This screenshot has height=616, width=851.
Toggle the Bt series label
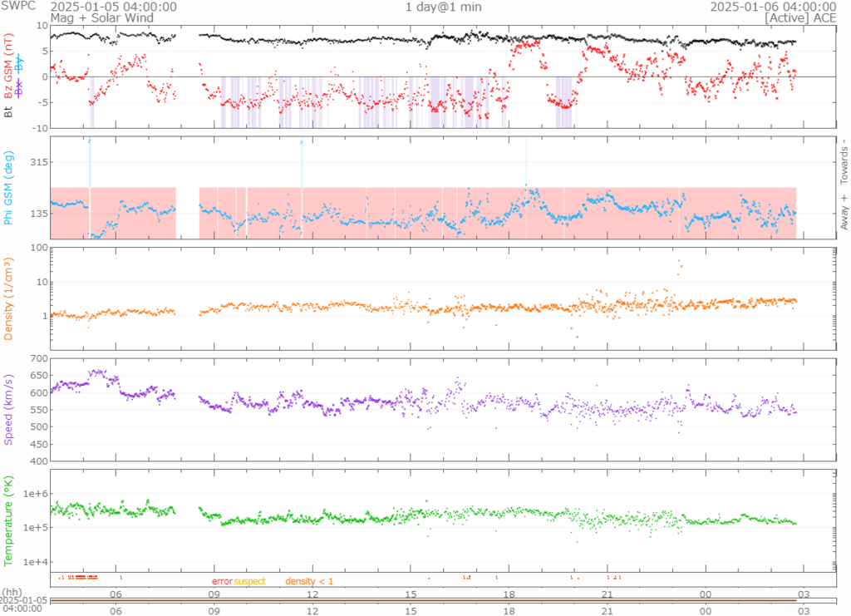point(8,110)
